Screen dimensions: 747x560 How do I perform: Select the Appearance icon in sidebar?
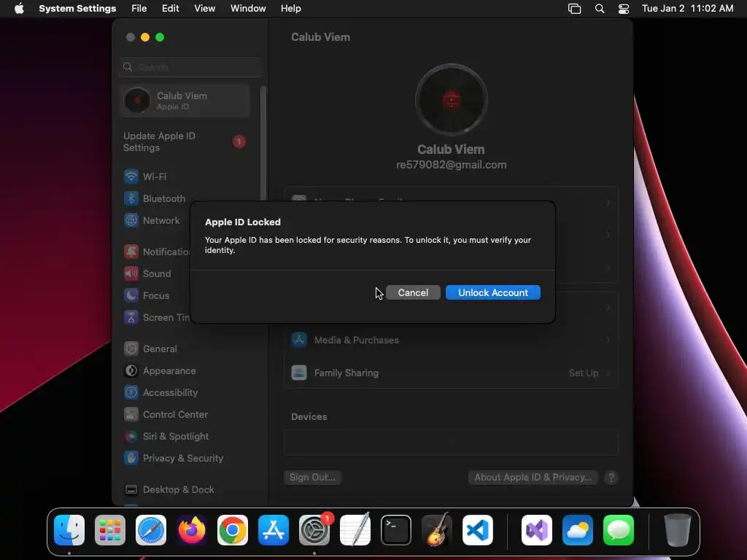click(x=131, y=370)
